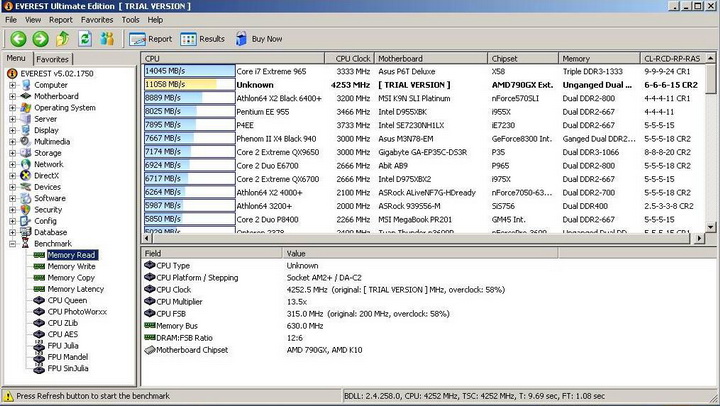This screenshot has height=406, width=720.
Task: Expand the Network tree node
Action: 12,164
